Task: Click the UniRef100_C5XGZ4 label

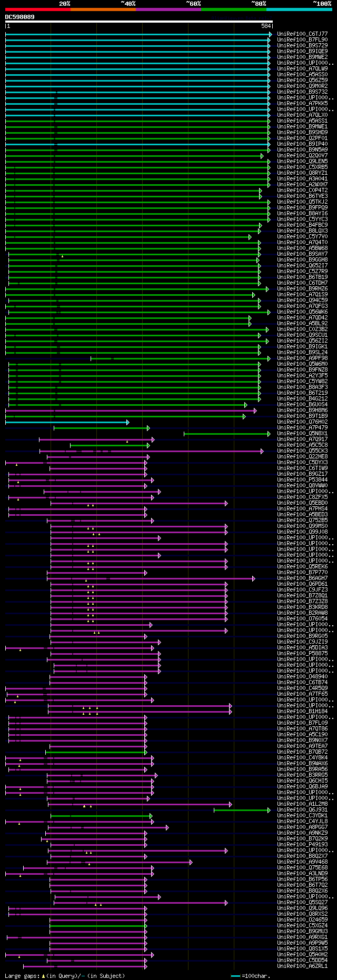Action: coord(302,926)
